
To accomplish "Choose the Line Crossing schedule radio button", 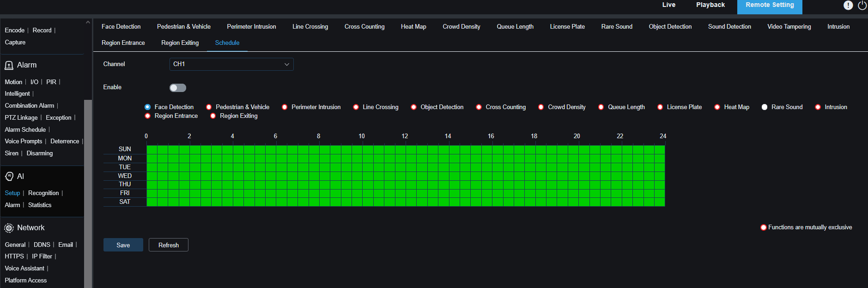I will [356, 107].
